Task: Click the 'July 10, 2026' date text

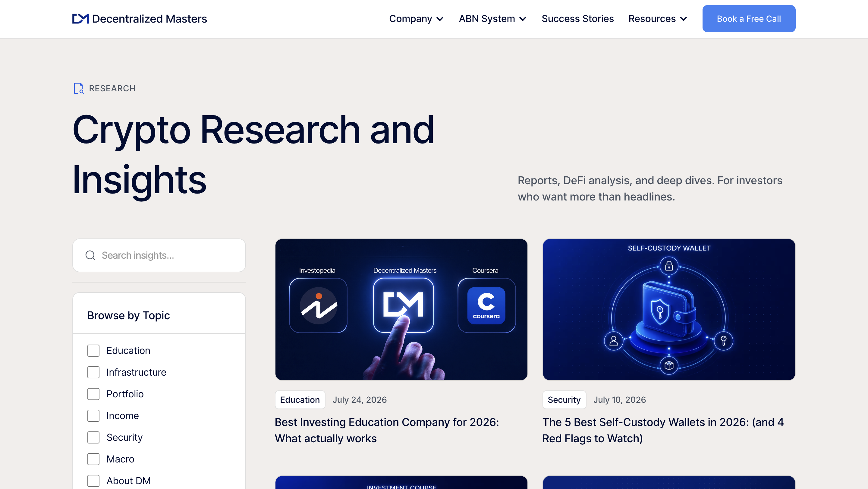Action: 619,400
